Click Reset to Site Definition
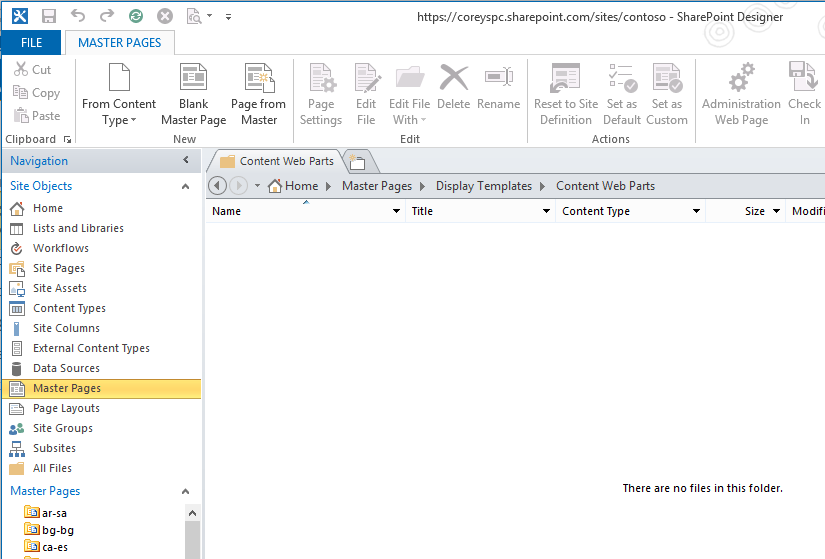 566,95
